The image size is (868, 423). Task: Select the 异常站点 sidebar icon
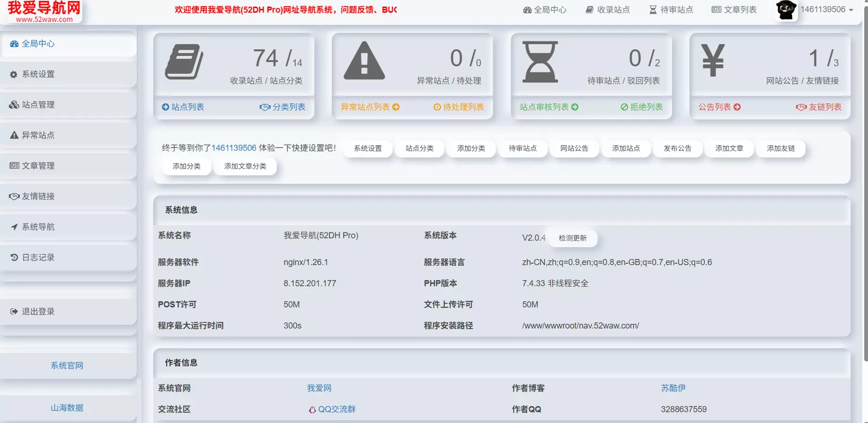(14, 135)
